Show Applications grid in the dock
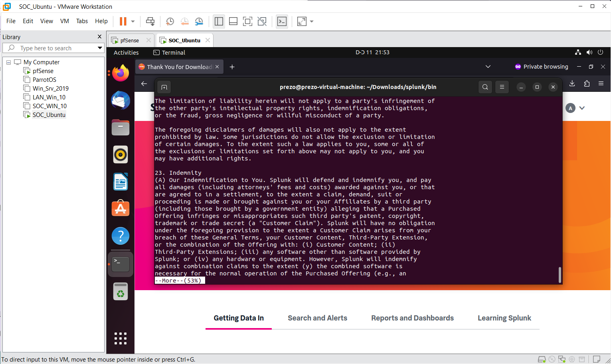The height and width of the screenshot is (364, 611). tap(121, 338)
